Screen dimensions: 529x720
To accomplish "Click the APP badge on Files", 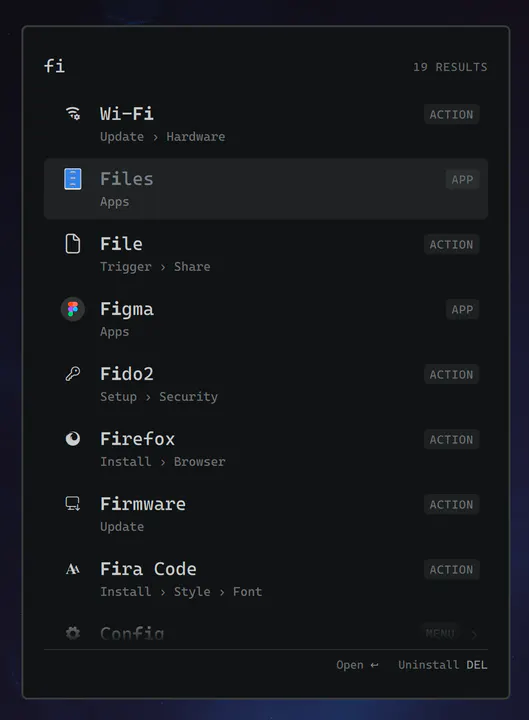I will (462, 180).
